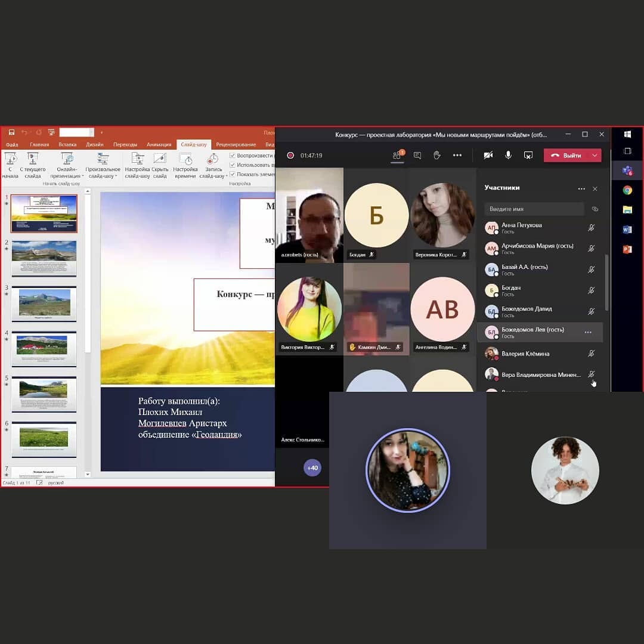Select slide 3 thumbnail

coord(44,304)
